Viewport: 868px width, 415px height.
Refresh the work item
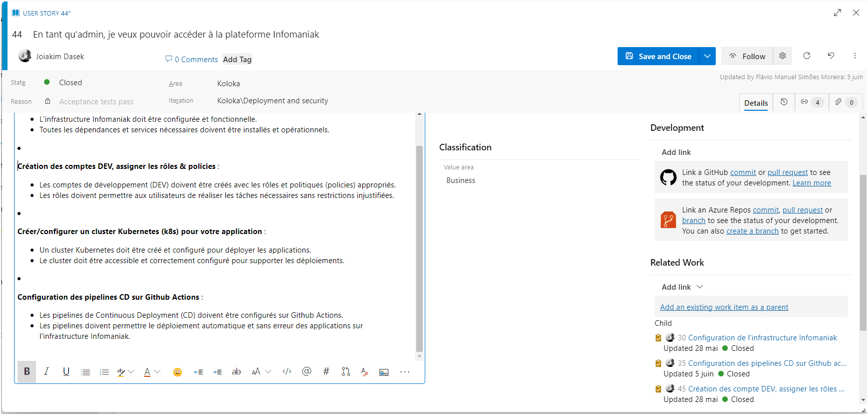[x=806, y=56]
